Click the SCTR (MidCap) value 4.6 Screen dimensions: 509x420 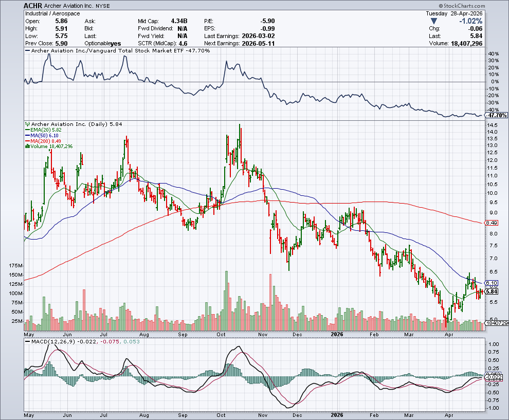click(183, 44)
